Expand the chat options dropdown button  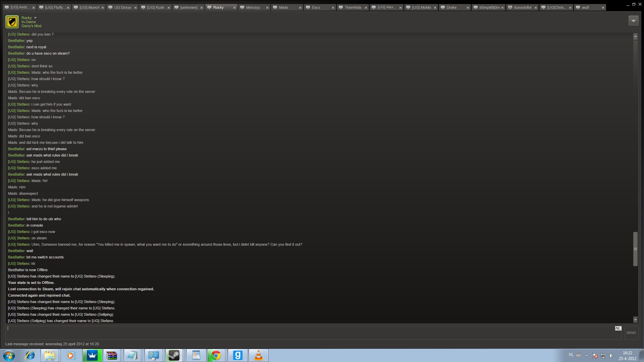pyautogui.click(x=633, y=21)
